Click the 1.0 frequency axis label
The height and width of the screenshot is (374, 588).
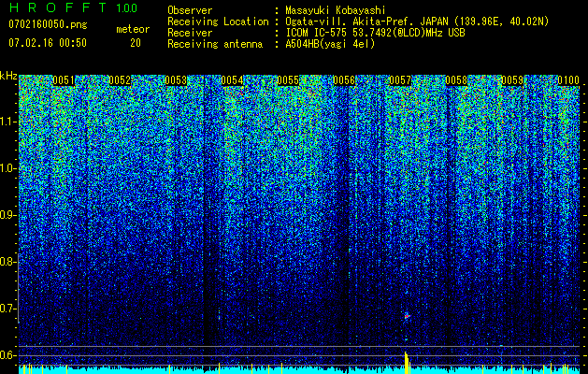(8, 168)
